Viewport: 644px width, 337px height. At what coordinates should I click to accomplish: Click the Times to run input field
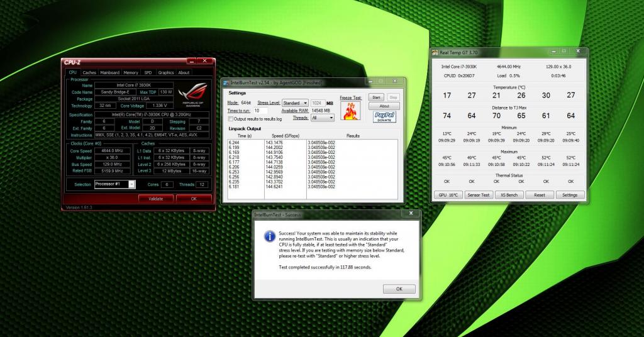pos(260,111)
